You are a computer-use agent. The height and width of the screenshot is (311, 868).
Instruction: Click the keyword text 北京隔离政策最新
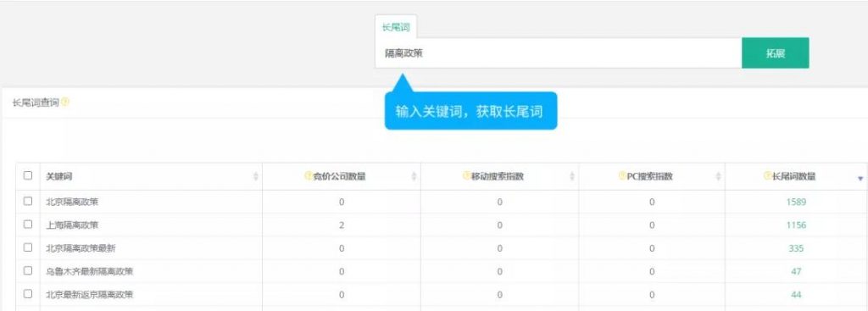pyautogui.click(x=81, y=248)
